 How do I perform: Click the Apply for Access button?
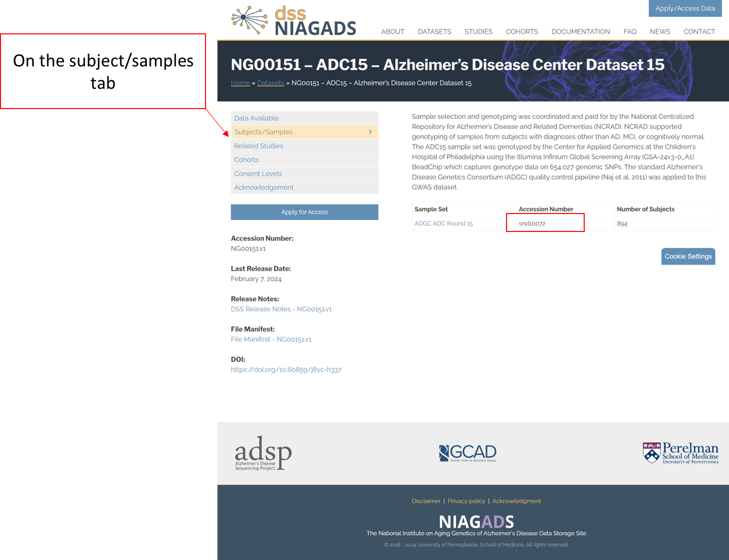[x=305, y=212]
